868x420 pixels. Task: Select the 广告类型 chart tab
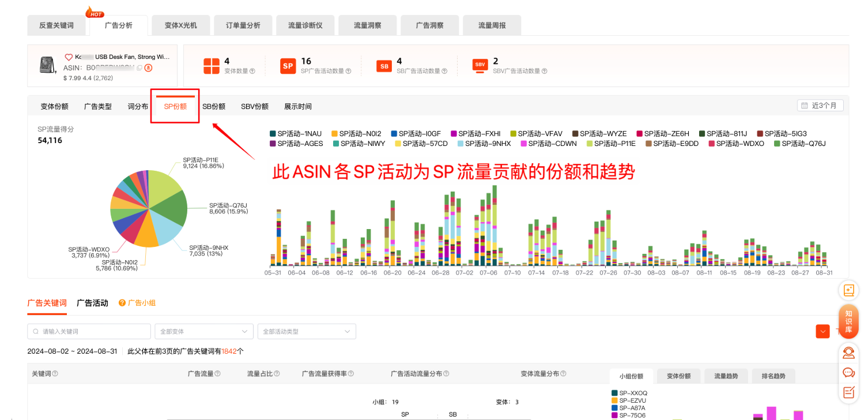pyautogui.click(x=98, y=107)
